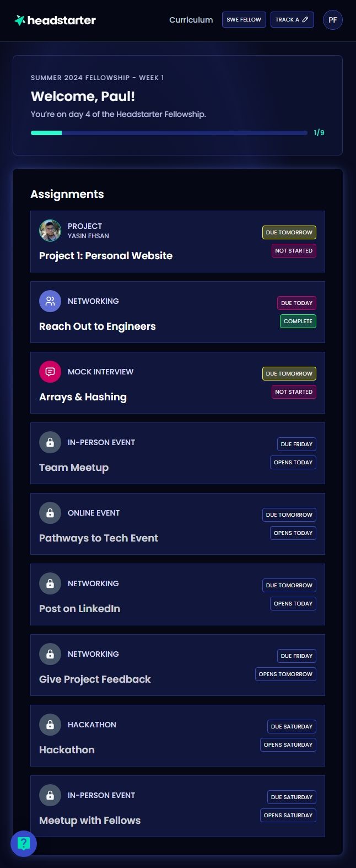Click the SWE Fellow badge button

point(244,20)
